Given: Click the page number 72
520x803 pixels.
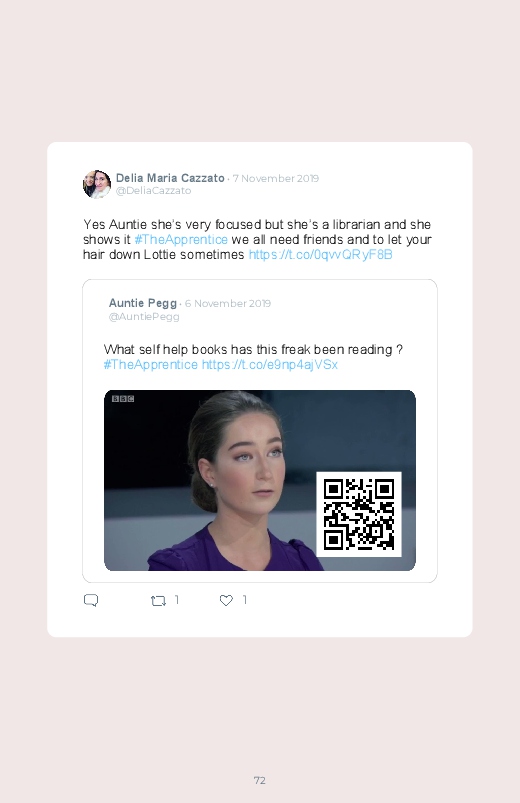Looking at the screenshot, I should 260,780.
